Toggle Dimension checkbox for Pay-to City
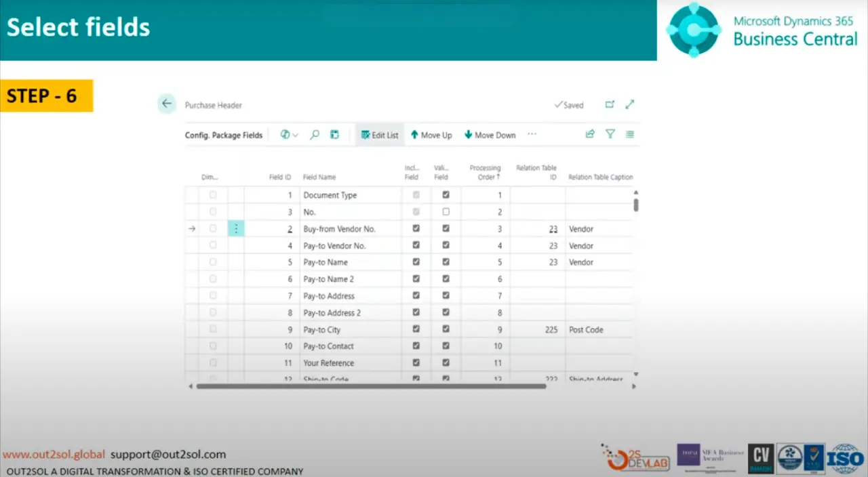 [213, 329]
